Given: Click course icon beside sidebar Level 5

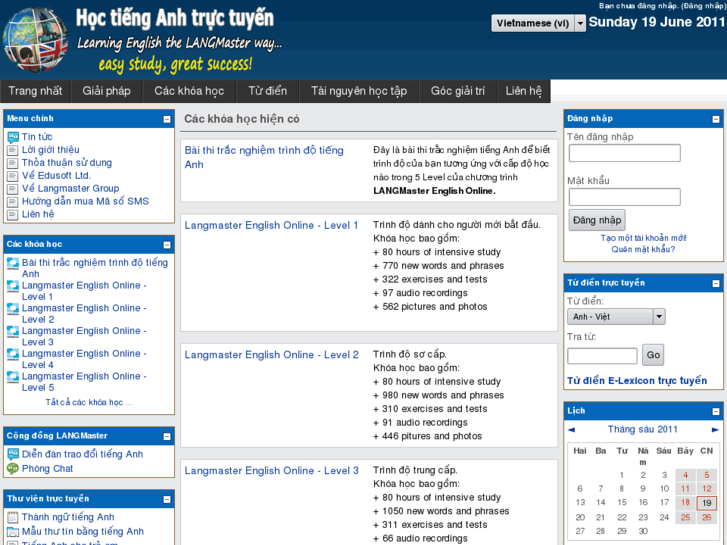Looking at the screenshot, I should tap(13, 377).
